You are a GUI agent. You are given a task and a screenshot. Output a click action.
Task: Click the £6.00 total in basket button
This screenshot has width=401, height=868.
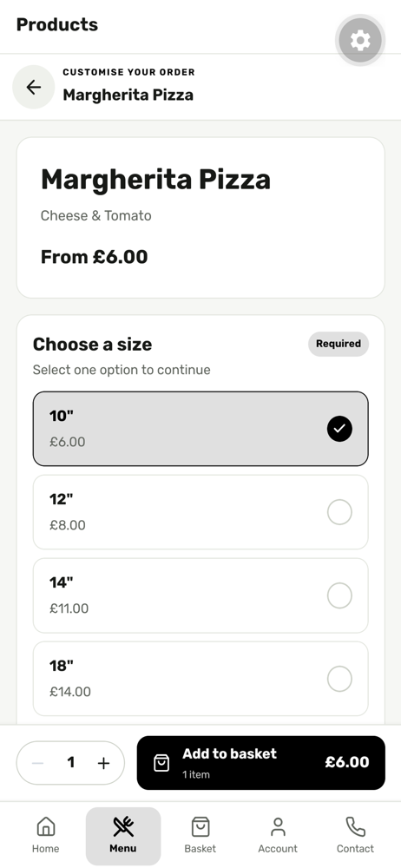(346, 762)
